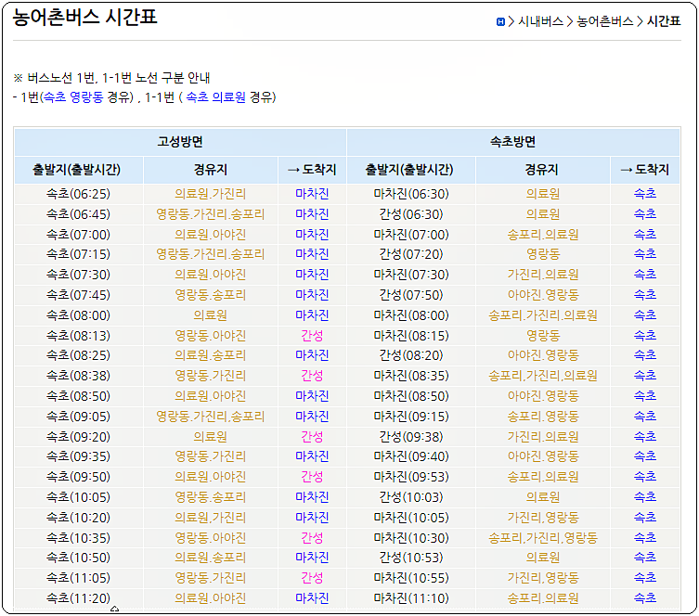Click the 마차진(08:35) departure cell
The image size is (699, 616).
click(411, 376)
